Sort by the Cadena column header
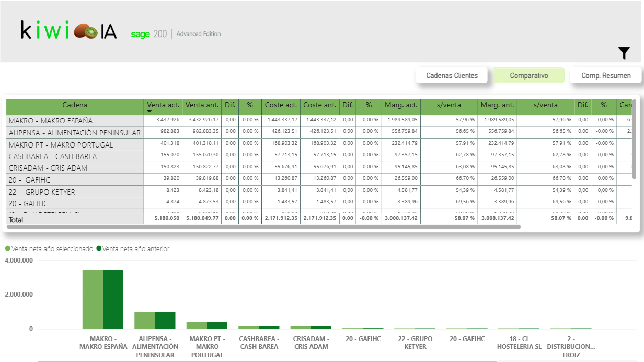Viewport: 644px width, 362px height. point(75,105)
